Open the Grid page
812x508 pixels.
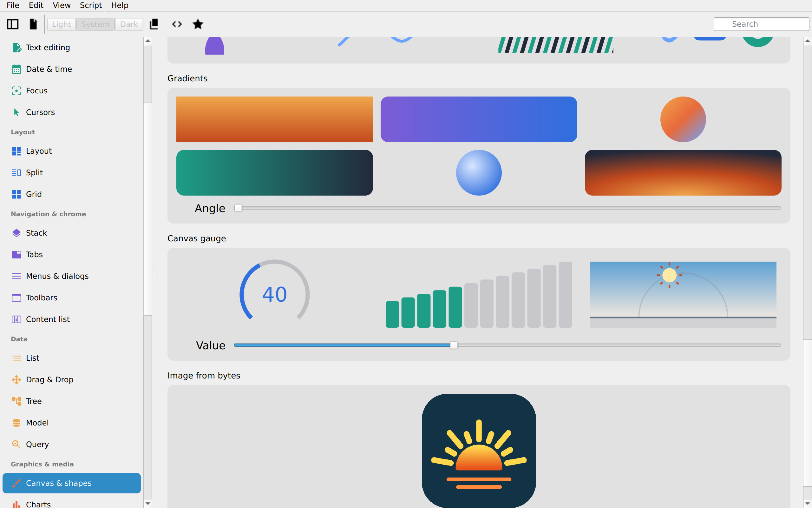(x=71, y=194)
